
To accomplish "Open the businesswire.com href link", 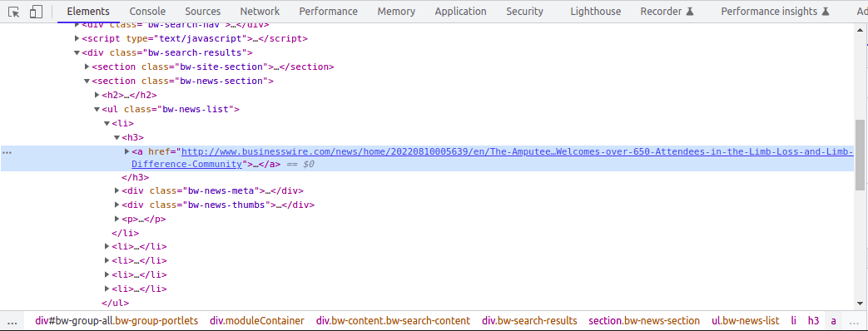I will tap(517, 151).
